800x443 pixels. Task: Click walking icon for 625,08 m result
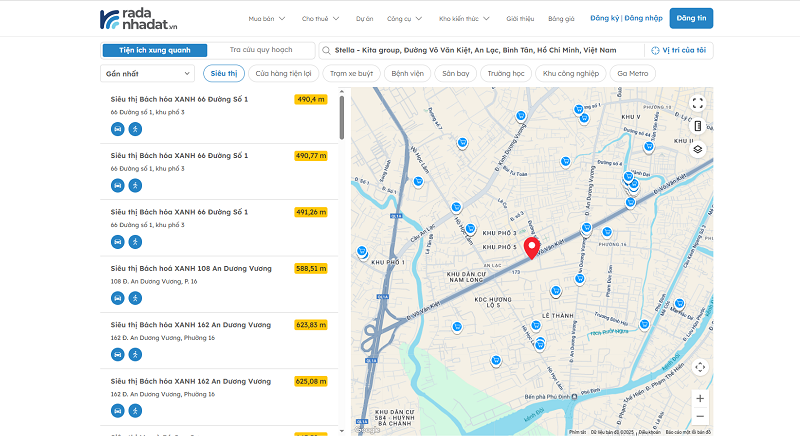135,411
